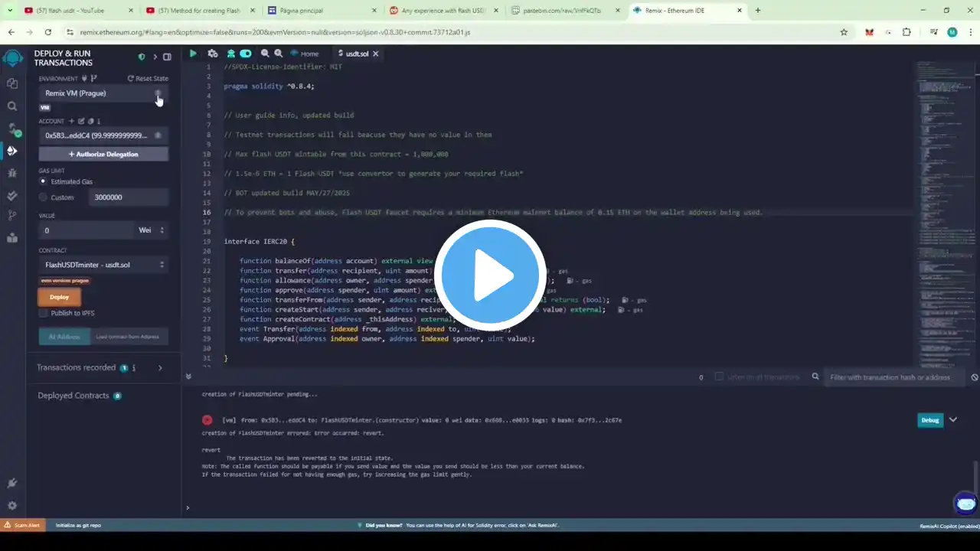Open the Contract dropdown FlashUSDTminter
This screenshot has height=551, width=980.
pyautogui.click(x=103, y=265)
